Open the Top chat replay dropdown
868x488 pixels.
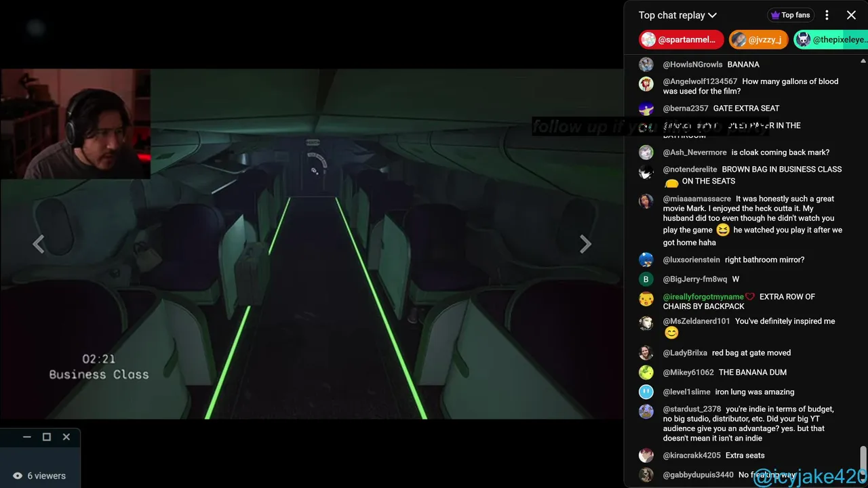677,15
